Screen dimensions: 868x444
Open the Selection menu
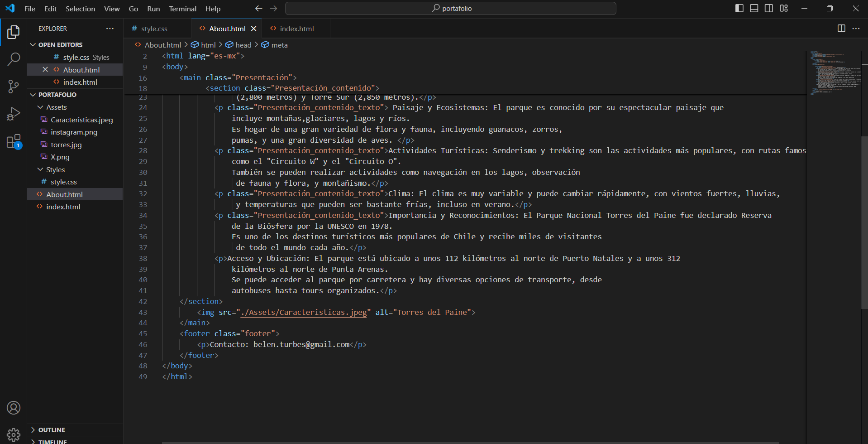click(x=80, y=9)
